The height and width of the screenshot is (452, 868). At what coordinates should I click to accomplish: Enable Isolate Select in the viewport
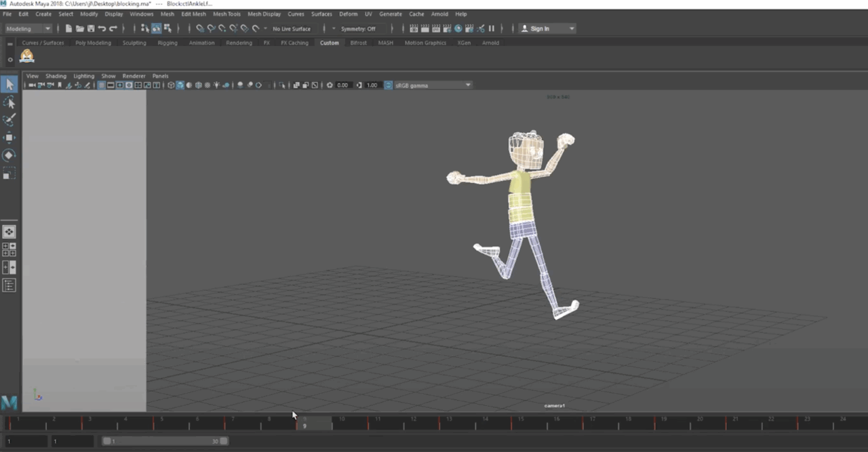coord(283,85)
